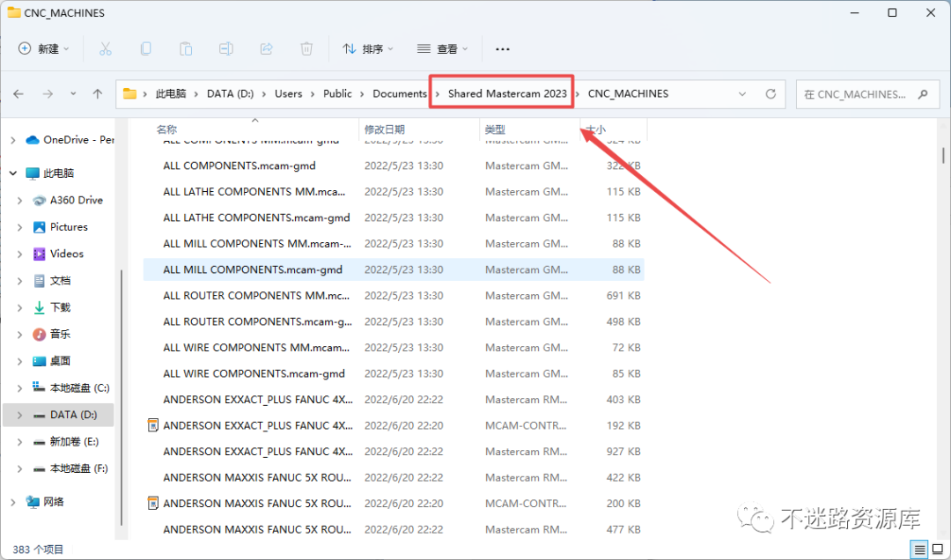Image resolution: width=951 pixels, height=560 pixels.
Task: Open OneDrive - Personal in sidebar
Action: [70, 139]
